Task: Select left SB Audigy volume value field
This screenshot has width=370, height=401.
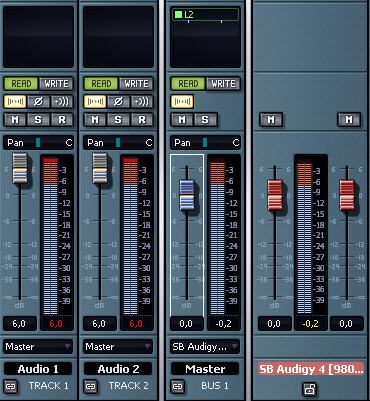Action: tap(275, 324)
